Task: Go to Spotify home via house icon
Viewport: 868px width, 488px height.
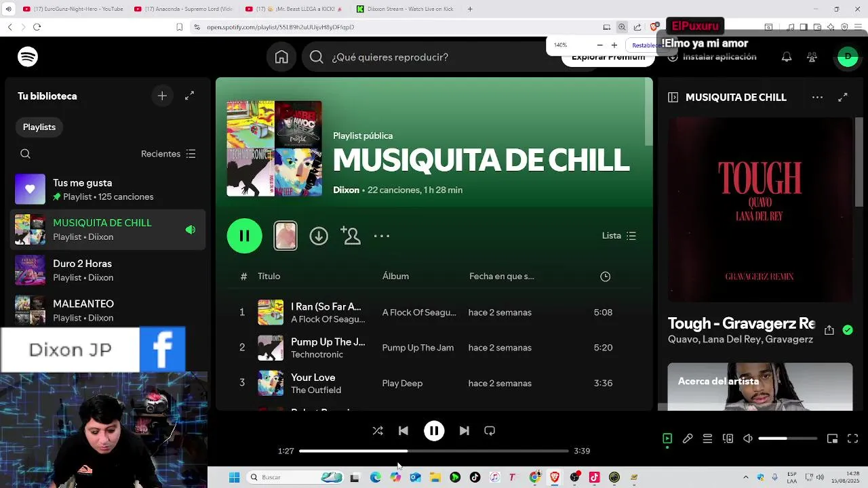Action: point(281,57)
